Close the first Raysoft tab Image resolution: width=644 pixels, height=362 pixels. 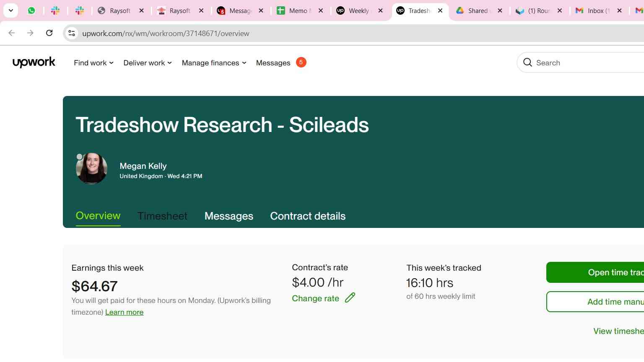coord(142,10)
